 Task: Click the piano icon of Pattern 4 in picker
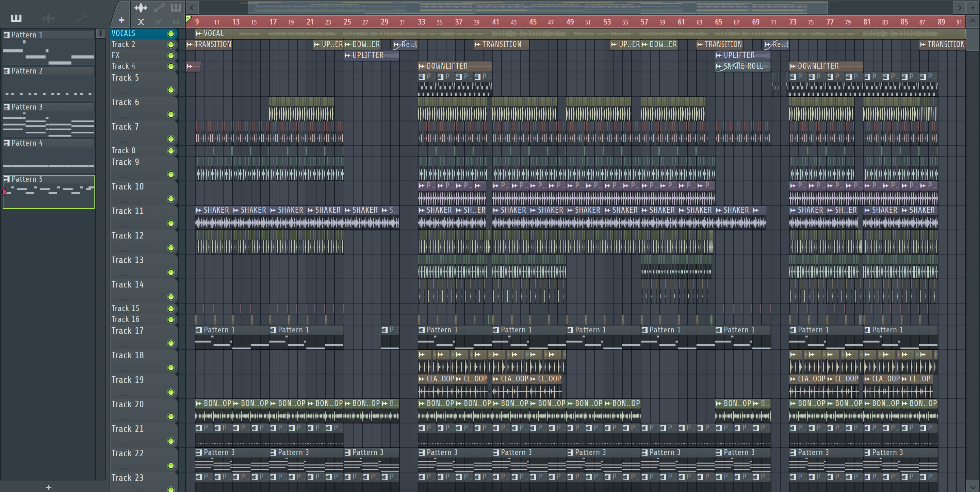6,143
